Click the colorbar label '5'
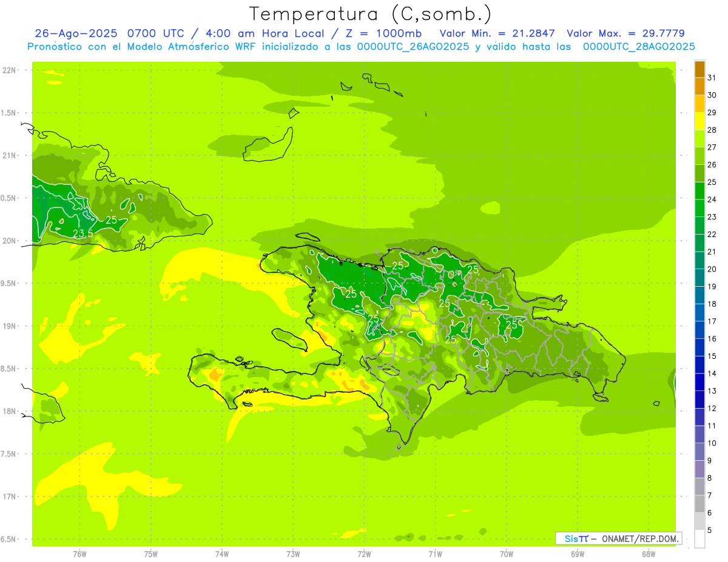 [x=710, y=530]
